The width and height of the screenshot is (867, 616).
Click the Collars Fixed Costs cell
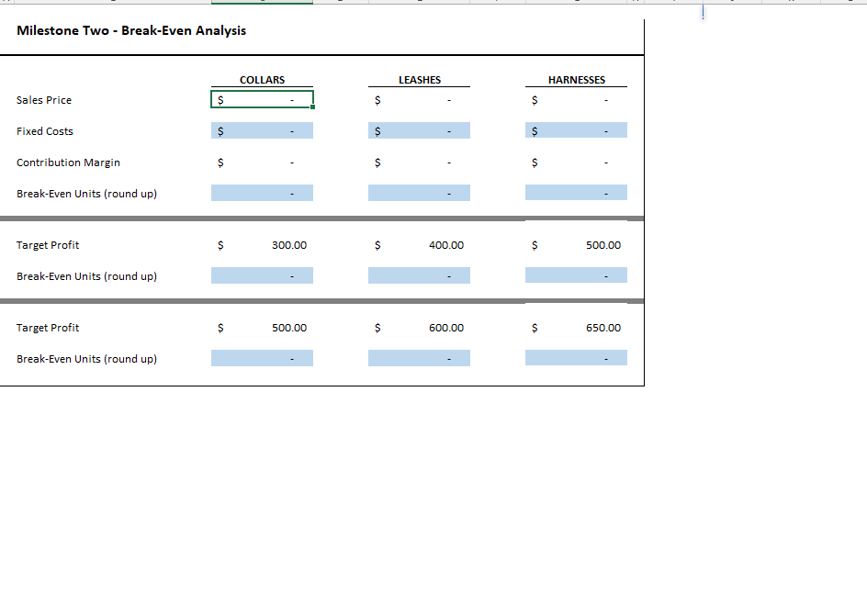pyautogui.click(x=262, y=131)
